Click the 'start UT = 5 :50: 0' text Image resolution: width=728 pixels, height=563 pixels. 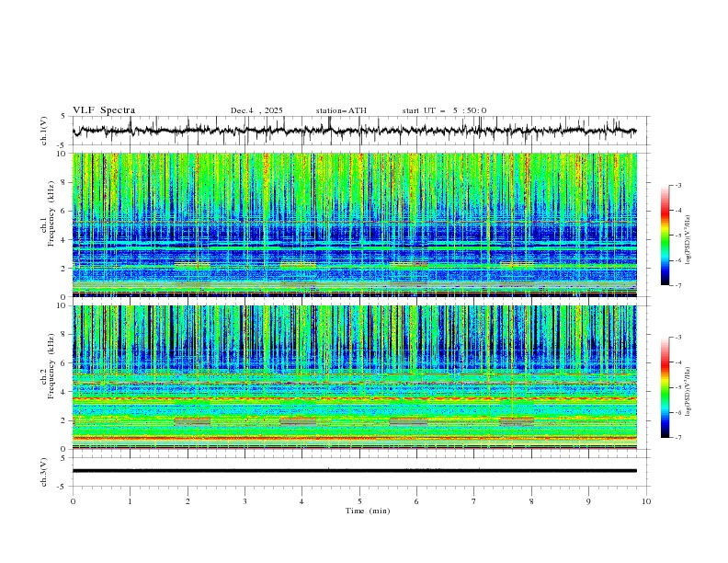[444, 110]
